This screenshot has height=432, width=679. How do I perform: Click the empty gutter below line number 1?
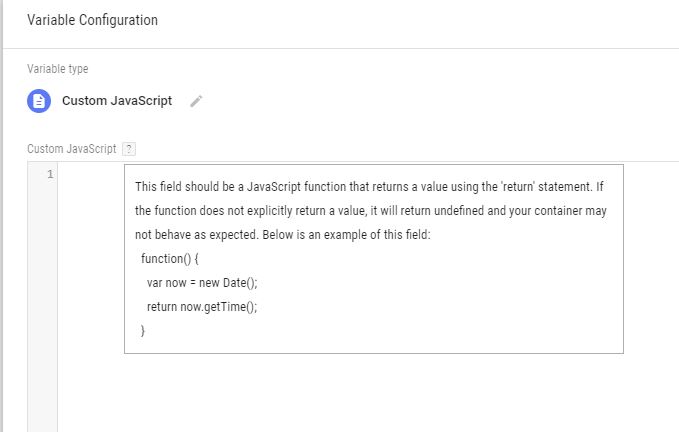click(x=42, y=300)
